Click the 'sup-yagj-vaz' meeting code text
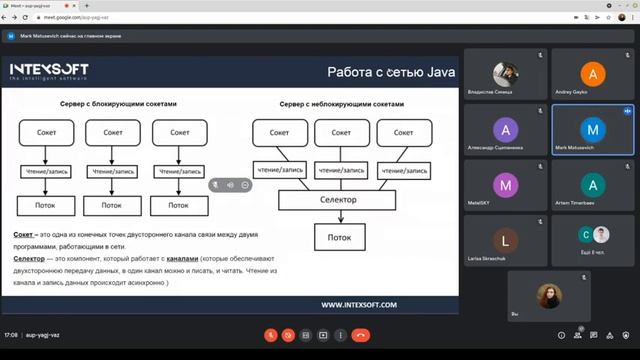 pos(42,335)
